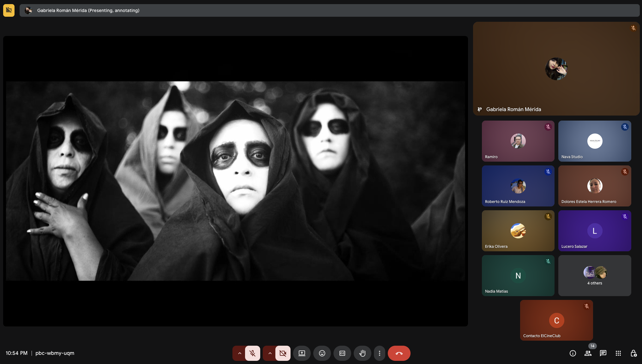Select Gabriela Román Mérida's video tile
The image size is (642, 364).
click(x=556, y=69)
